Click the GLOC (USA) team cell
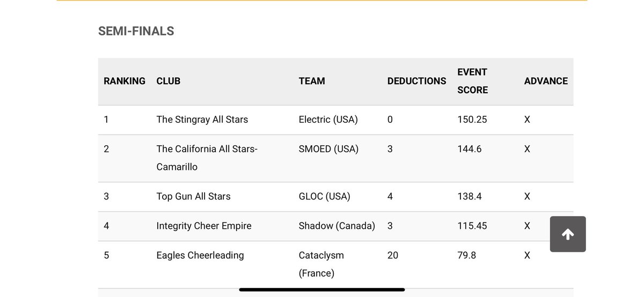This screenshot has width=644, height=297. click(324, 196)
